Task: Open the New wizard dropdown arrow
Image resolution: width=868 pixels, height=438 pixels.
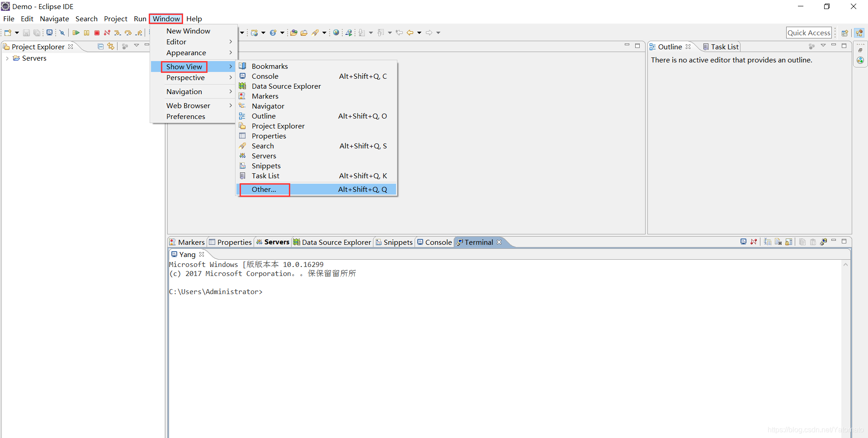Action: pyautogui.click(x=17, y=33)
